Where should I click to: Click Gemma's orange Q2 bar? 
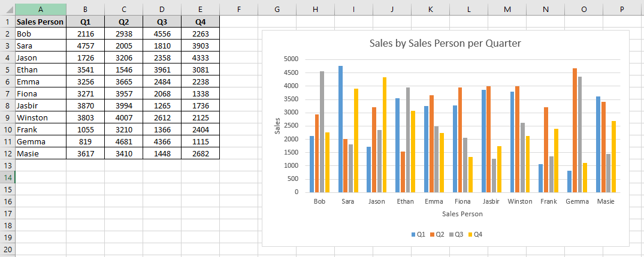click(x=574, y=130)
